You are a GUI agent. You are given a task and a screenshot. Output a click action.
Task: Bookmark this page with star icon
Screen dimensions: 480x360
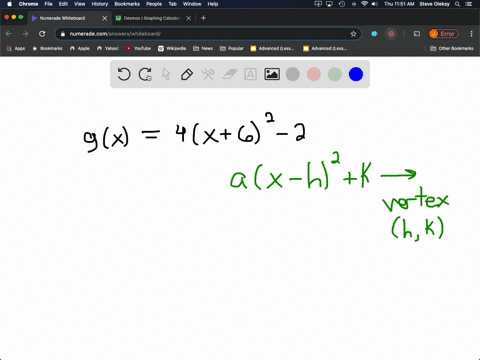click(353, 34)
